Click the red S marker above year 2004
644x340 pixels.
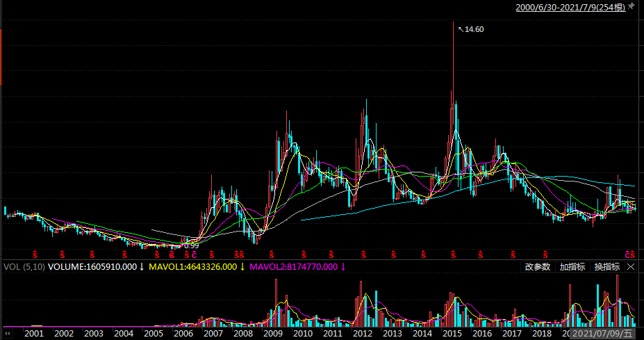coord(124,255)
